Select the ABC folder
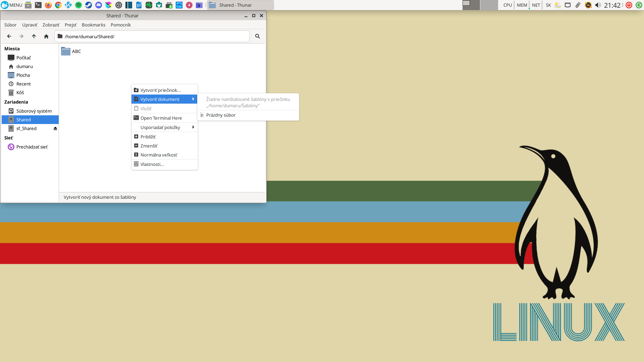The height and width of the screenshot is (362, 644). [x=71, y=51]
